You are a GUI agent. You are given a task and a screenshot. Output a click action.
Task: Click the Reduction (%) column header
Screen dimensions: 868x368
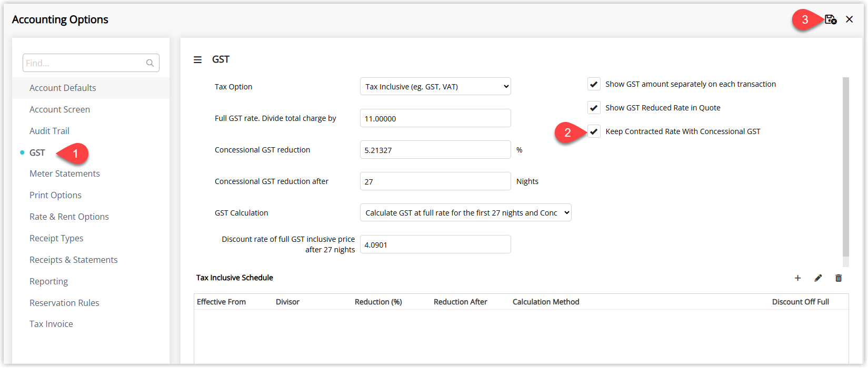tap(378, 302)
